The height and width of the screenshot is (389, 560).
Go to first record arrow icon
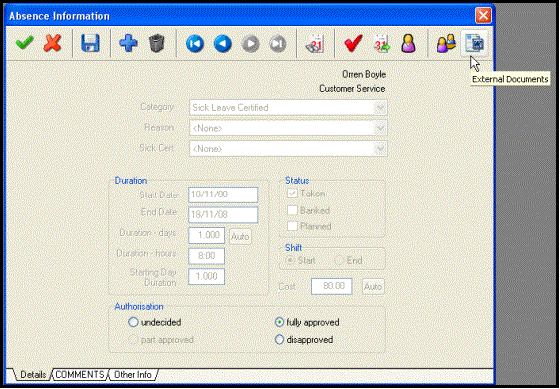[x=195, y=44]
